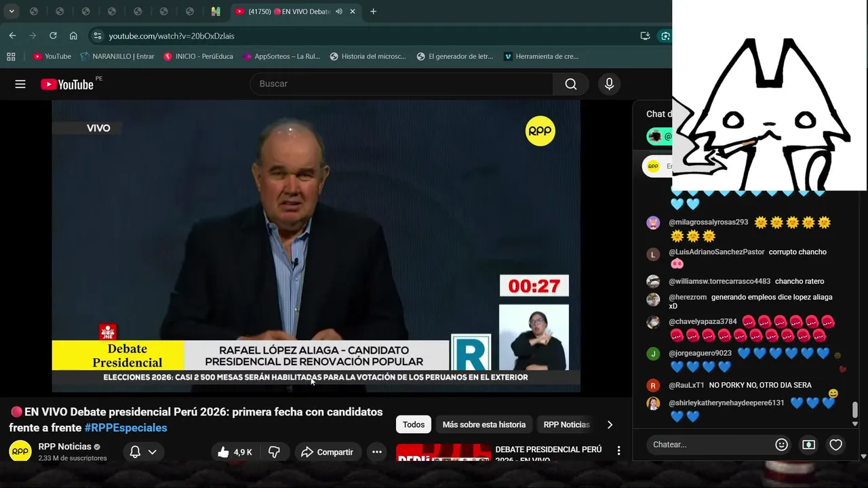Viewport: 868px width, 488px height.
Task: Open @chavelyapaza3784 chat username
Action: click(703, 322)
